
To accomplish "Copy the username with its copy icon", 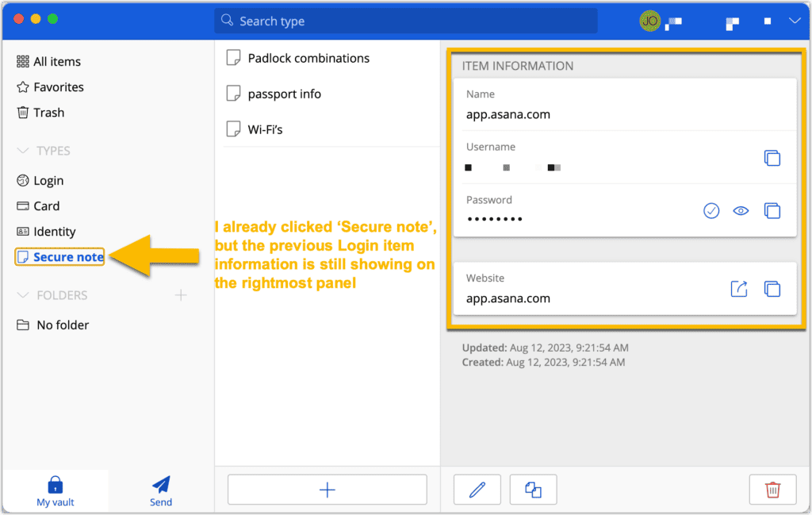I will click(772, 158).
